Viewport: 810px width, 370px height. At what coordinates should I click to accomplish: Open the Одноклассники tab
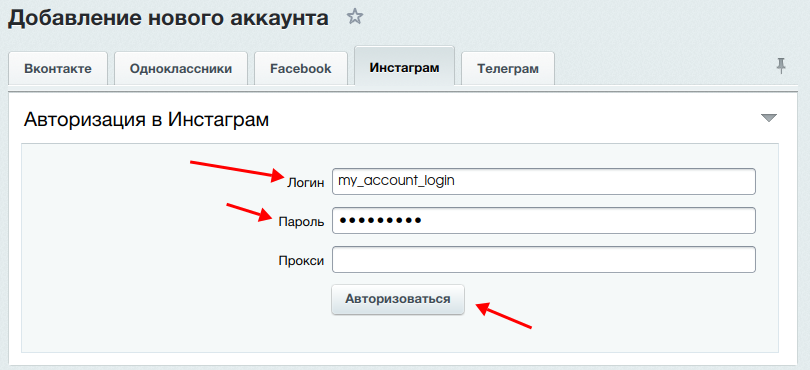(x=181, y=68)
